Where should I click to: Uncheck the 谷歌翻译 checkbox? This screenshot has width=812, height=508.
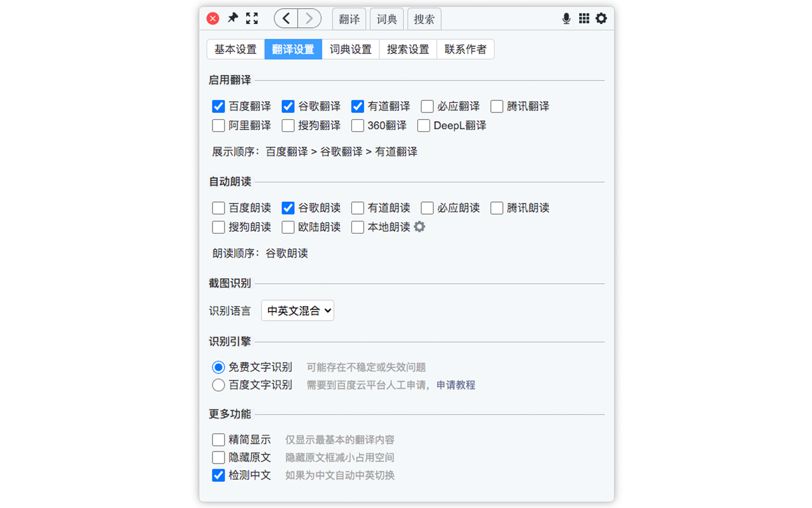[288, 106]
